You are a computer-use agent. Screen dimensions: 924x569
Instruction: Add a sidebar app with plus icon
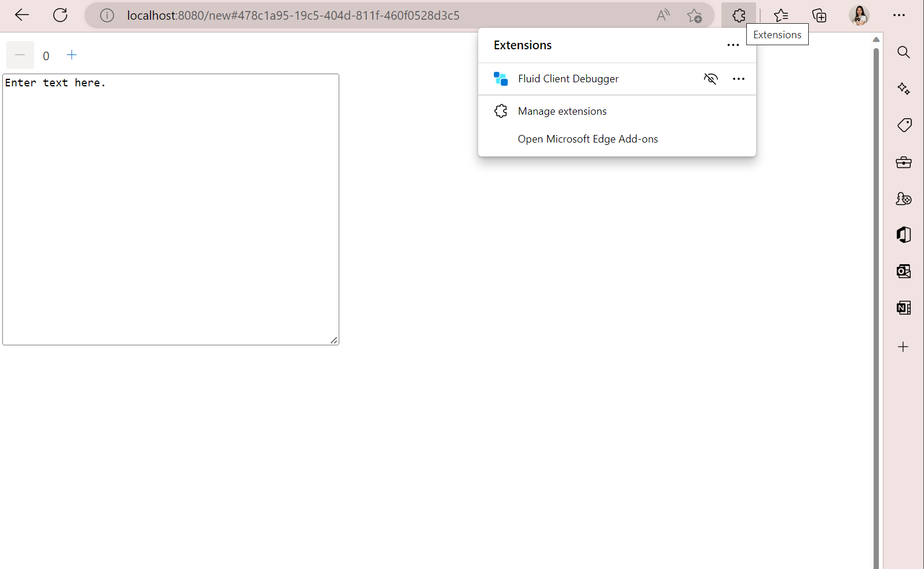point(903,347)
